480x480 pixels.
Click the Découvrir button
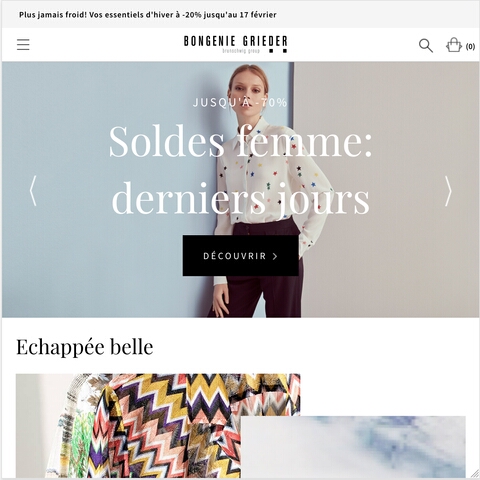(x=240, y=256)
